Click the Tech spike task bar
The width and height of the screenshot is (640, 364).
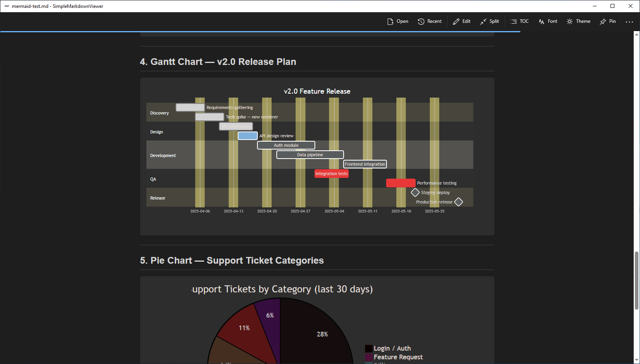pyautogui.click(x=209, y=117)
